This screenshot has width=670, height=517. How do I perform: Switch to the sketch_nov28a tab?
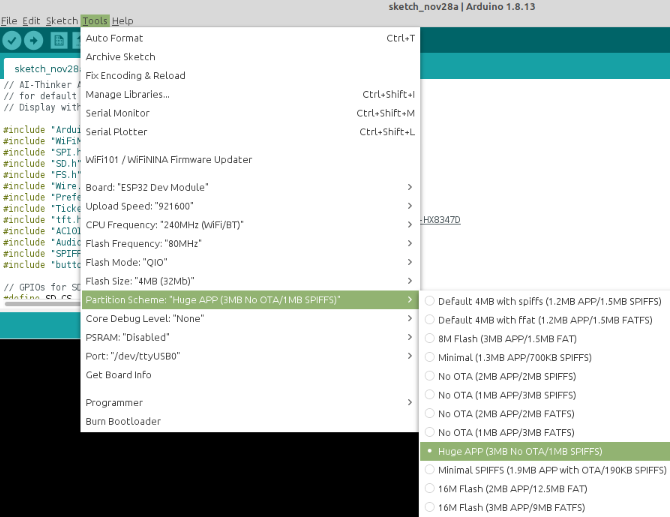click(42, 70)
